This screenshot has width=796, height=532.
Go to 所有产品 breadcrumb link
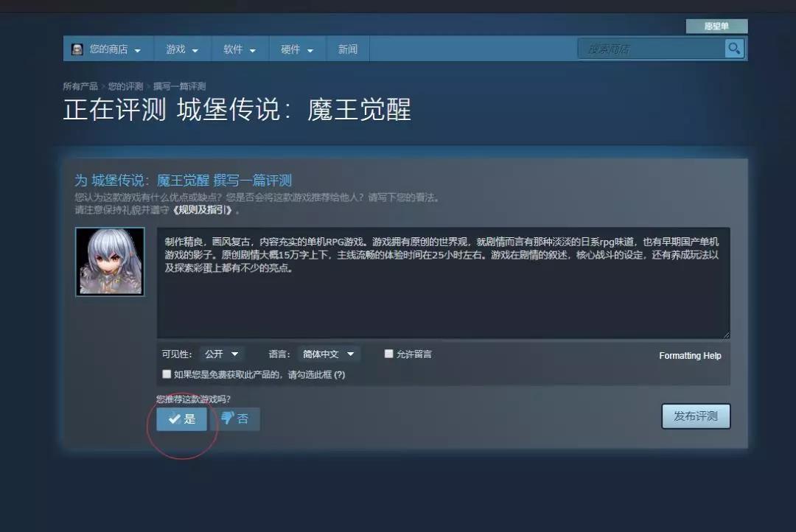[x=80, y=86]
